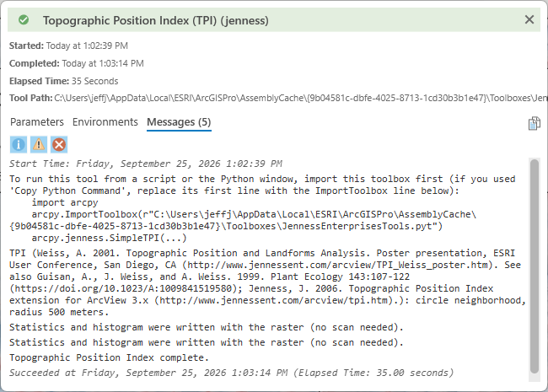Click the arcpy.jenness.SimpleTPI(...) line
This screenshot has width=548, height=392.
point(110,238)
